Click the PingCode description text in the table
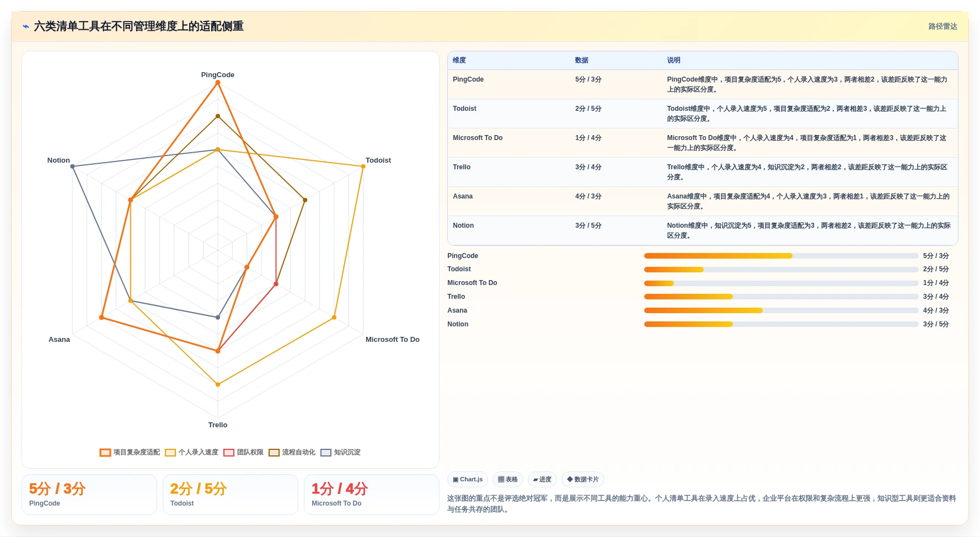980x537 pixels. point(807,84)
